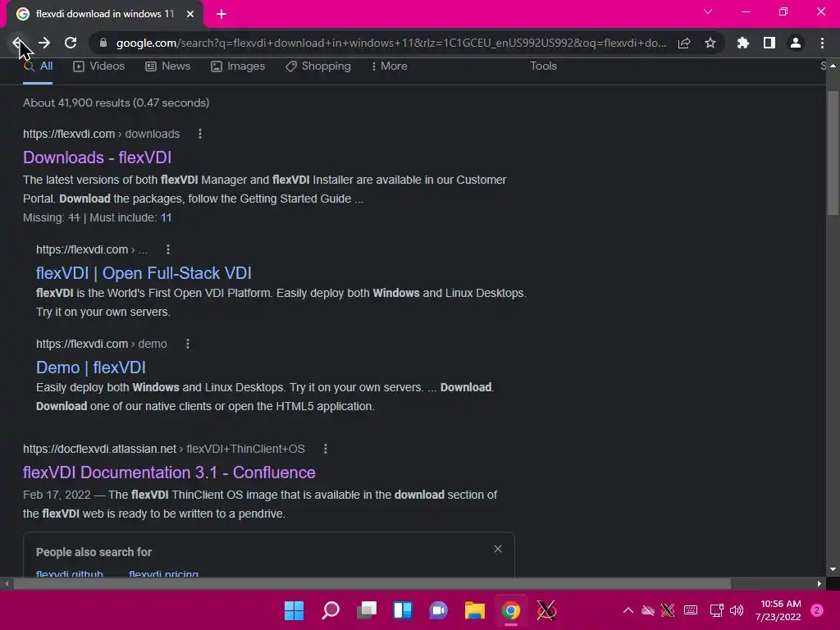Open the clock showing 10:56 AM
Screen dimensions: 840x630
click(x=778, y=610)
